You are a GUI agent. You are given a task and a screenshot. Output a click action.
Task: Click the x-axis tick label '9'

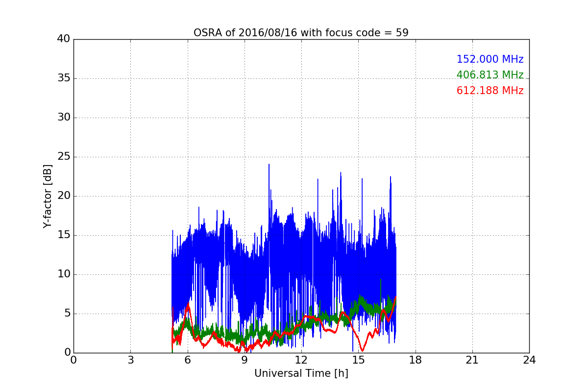click(x=245, y=360)
